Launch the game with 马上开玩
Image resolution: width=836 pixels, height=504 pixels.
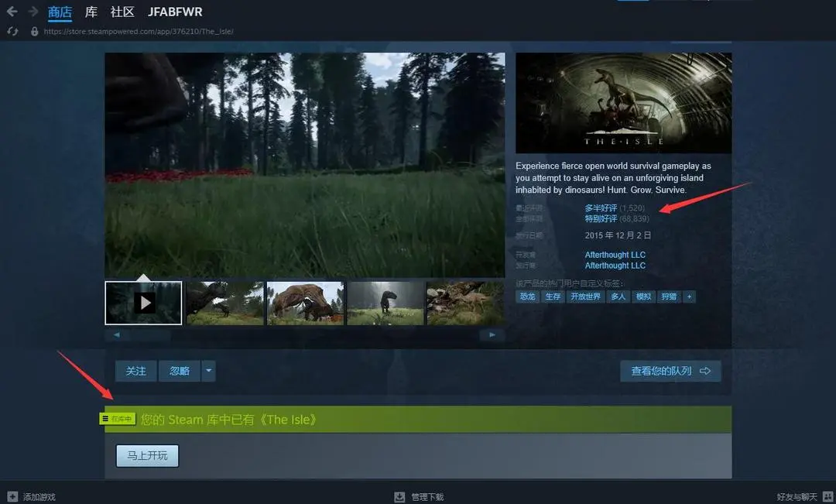(x=147, y=456)
